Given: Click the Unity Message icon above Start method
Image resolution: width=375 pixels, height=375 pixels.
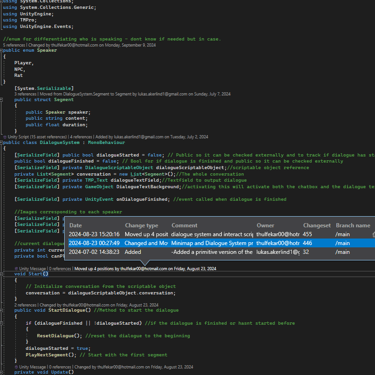Looking at the screenshot, I should click(x=16, y=269).
